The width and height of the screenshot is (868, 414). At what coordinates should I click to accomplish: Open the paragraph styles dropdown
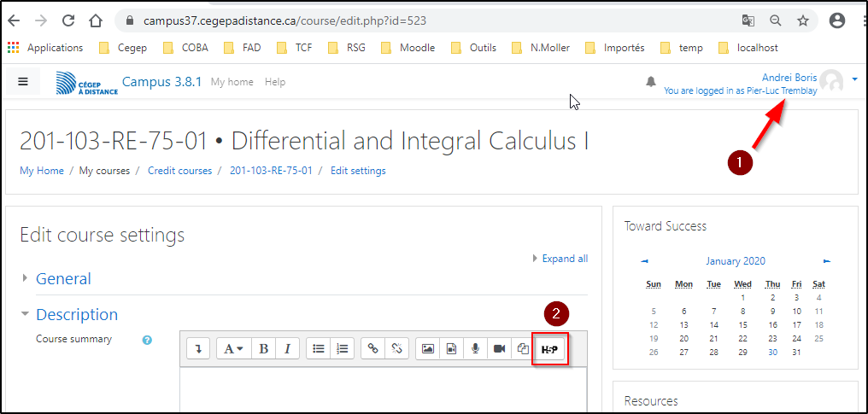[232, 348]
